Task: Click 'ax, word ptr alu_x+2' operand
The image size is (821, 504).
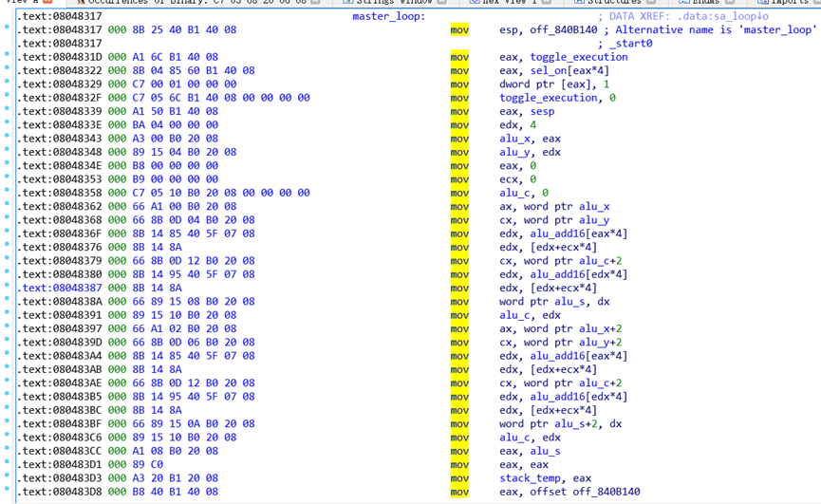Action: (560, 329)
